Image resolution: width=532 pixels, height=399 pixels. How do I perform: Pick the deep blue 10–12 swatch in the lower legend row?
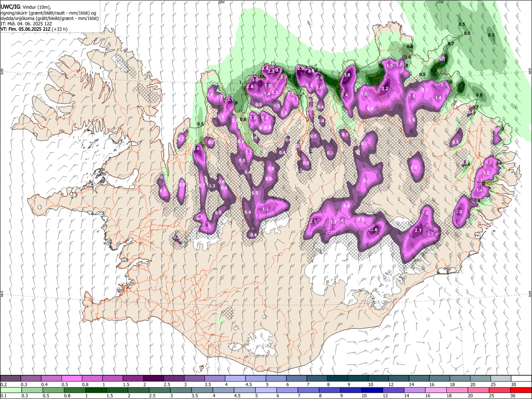pos(372,390)
